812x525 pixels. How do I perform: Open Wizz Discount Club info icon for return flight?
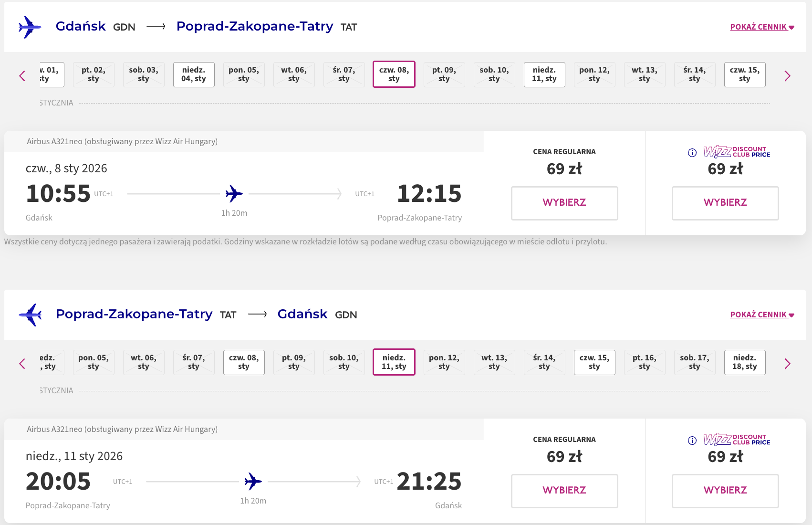tap(692, 441)
